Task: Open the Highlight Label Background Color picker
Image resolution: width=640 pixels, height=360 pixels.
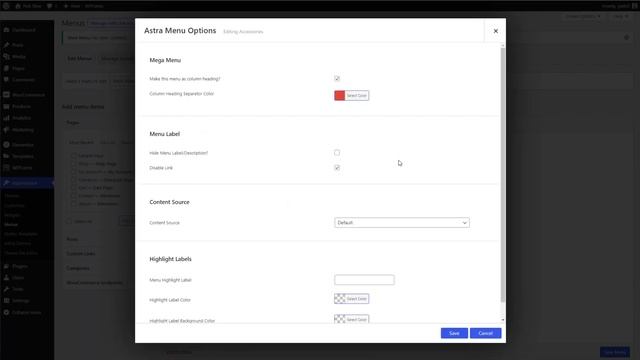Action: click(x=351, y=319)
